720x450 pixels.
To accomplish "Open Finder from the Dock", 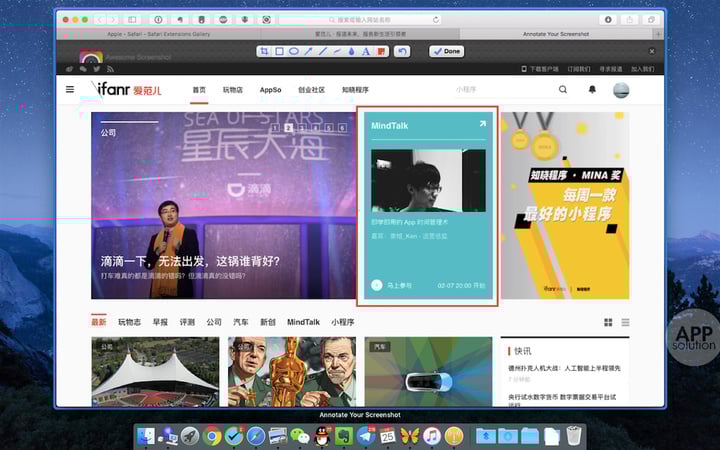I will 146,436.
